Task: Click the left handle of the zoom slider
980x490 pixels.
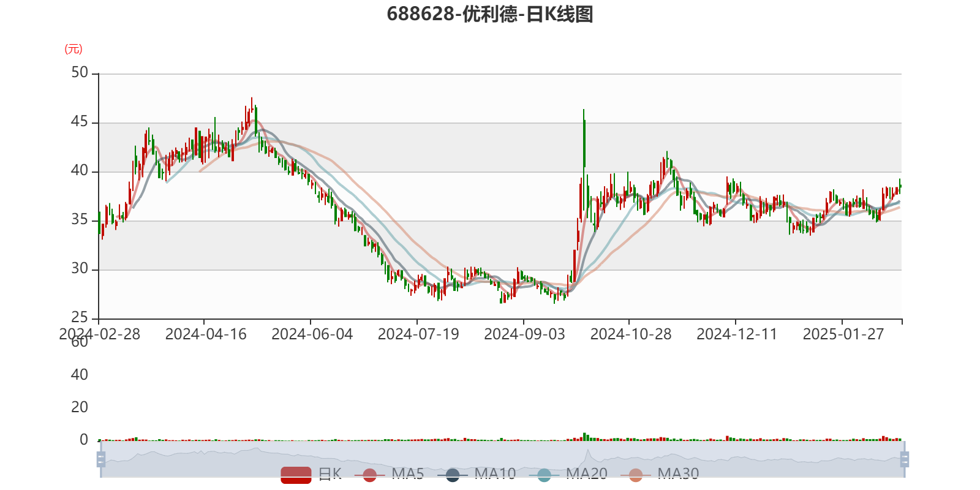Action: tap(101, 459)
